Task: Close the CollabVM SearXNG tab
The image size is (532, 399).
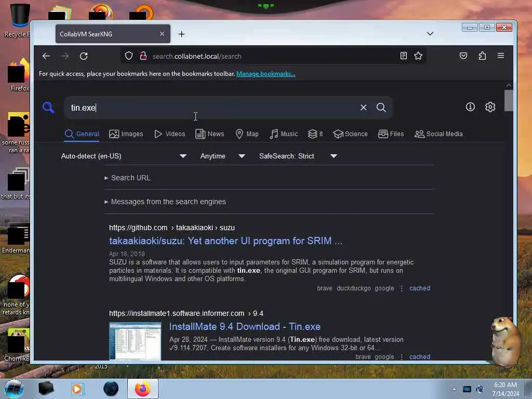Action: [162, 34]
